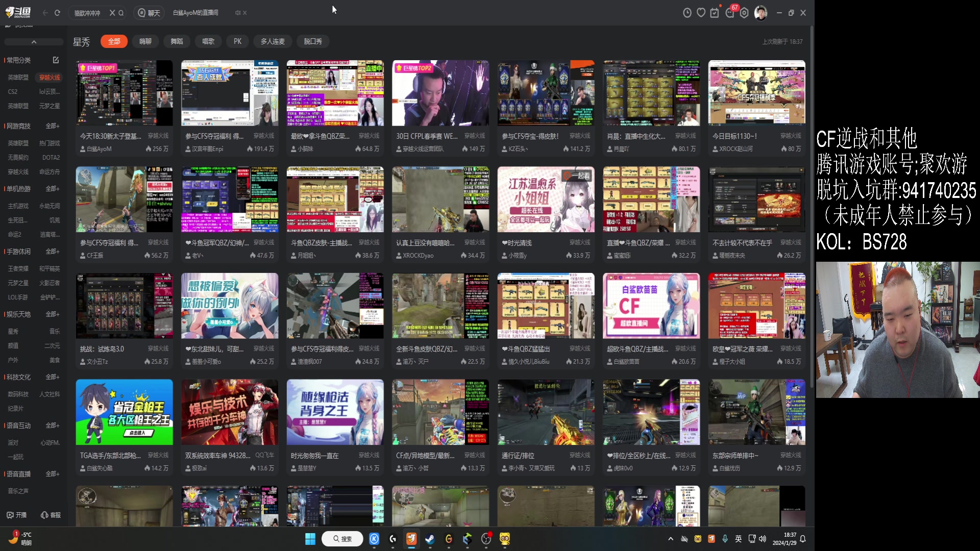
Task: Switch to the 白鲨AyoM的直播间 tab
Action: click(195, 13)
